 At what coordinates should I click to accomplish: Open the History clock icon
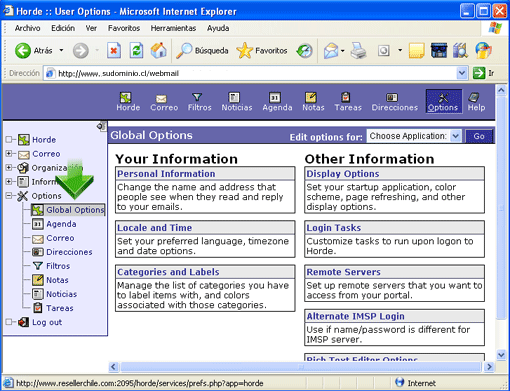(x=304, y=51)
